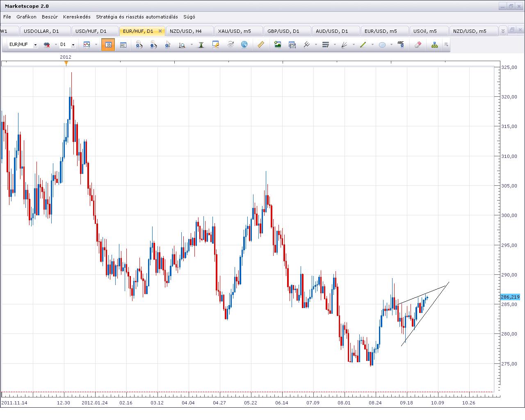This screenshot has height=420, width=525.
Task: Switch to the GBP/USD, D1 tab
Action: click(287, 31)
